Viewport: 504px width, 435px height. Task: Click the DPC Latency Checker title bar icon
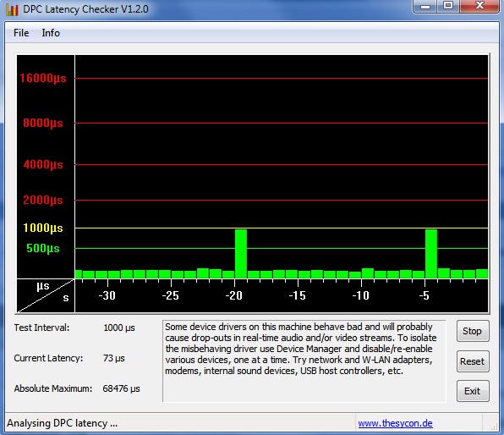pyautogui.click(x=12, y=9)
